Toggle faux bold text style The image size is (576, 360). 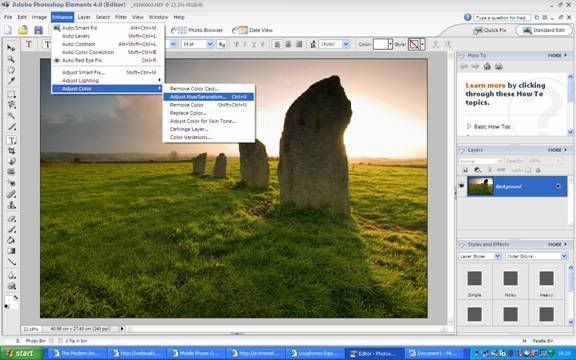coord(236,44)
